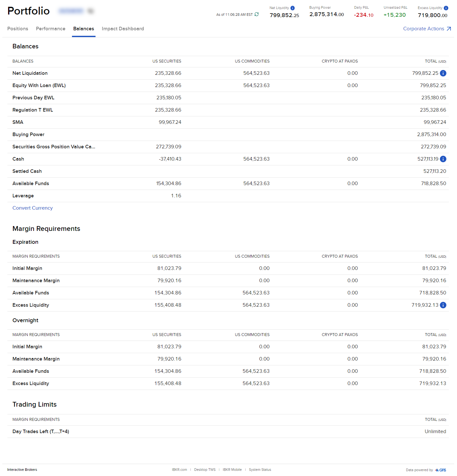The image size is (457, 476).
Task: Open the Corporate Actions link
Action: tap(427, 29)
